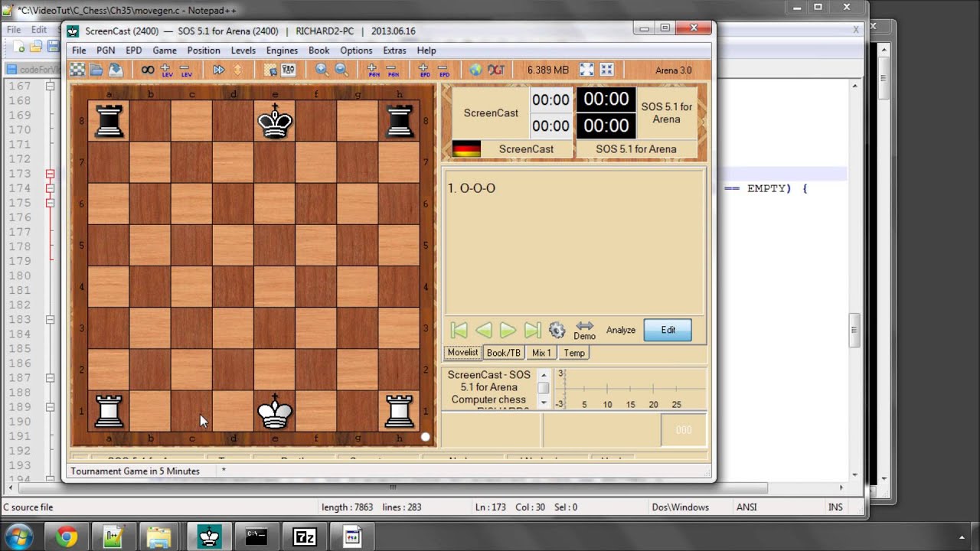Click the minus LEV level icon
Viewport: 980px width, 551px height.
coord(186,70)
